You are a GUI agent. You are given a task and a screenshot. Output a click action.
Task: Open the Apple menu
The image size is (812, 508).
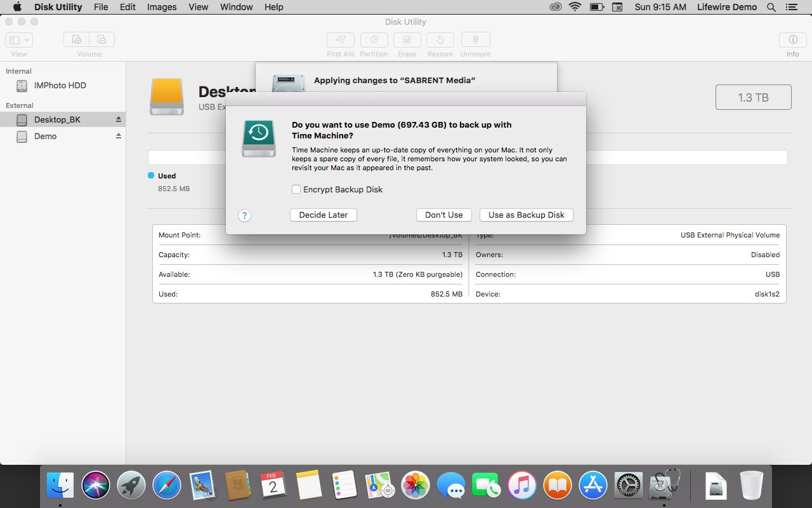point(17,7)
